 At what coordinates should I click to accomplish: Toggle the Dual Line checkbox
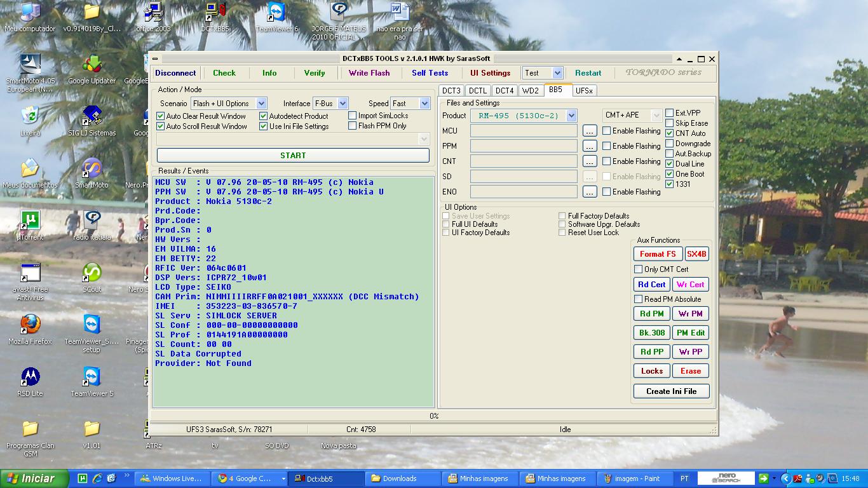pos(670,164)
